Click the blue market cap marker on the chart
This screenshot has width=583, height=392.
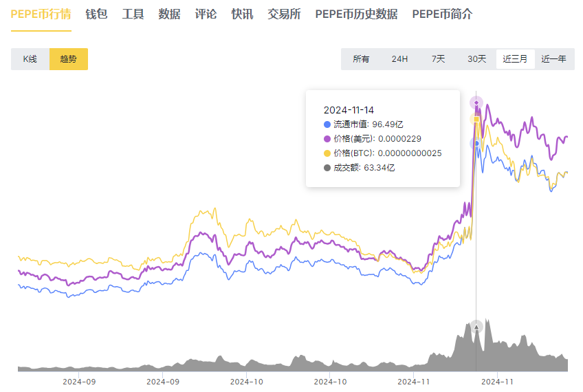click(476, 143)
